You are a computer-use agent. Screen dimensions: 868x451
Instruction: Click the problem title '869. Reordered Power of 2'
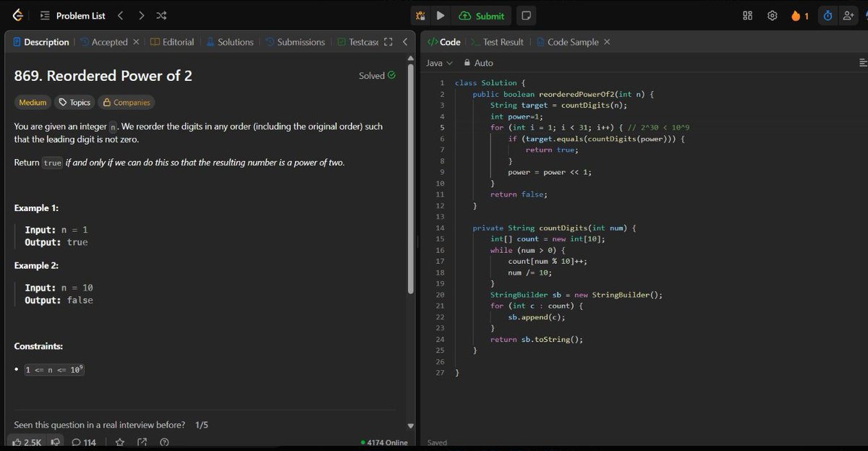103,76
